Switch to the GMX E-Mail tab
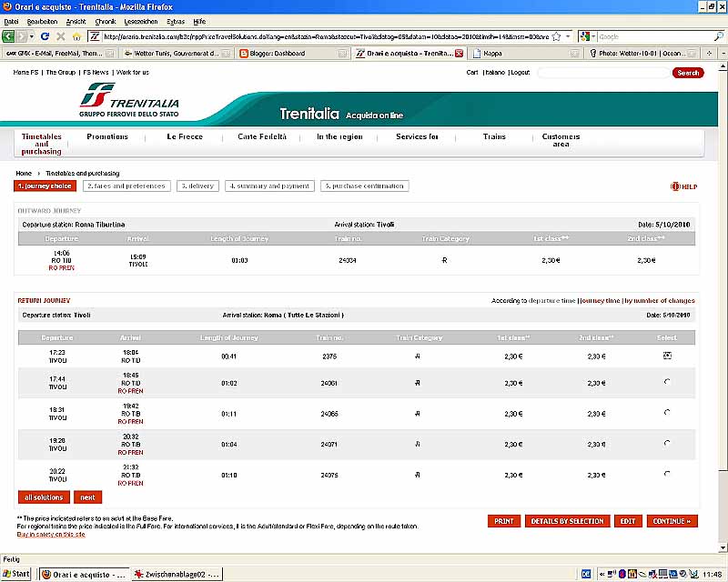This screenshot has width=728, height=582. pyautogui.click(x=59, y=54)
